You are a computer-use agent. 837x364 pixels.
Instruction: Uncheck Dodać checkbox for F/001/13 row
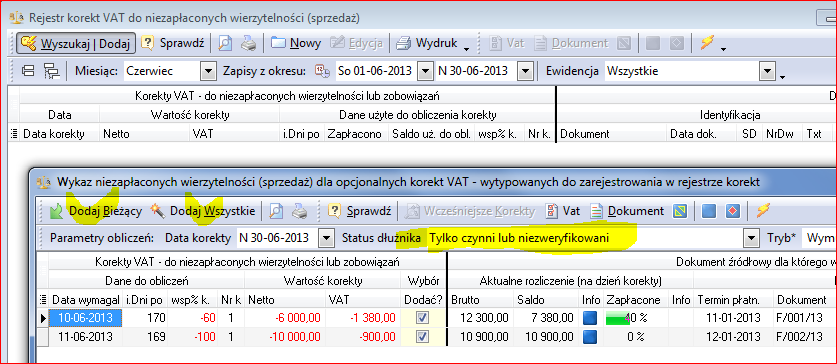point(423,318)
